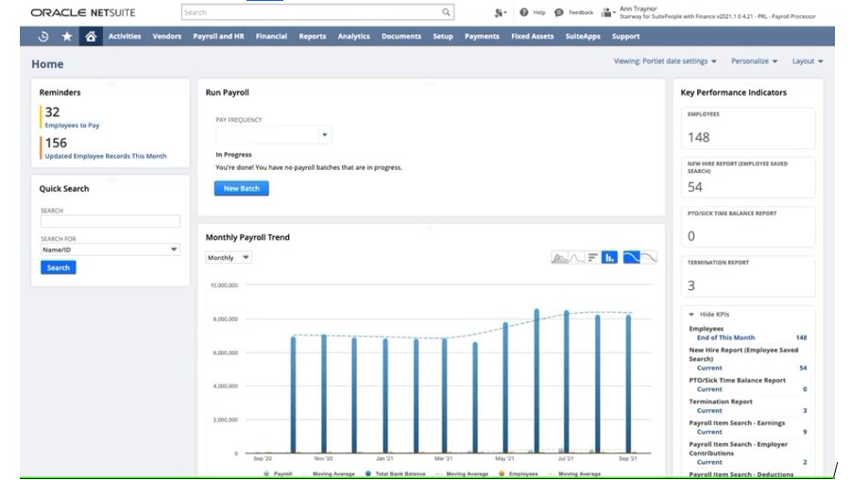868x480 pixels.
Task: Click the New Batch button
Action: pos(241,189)
